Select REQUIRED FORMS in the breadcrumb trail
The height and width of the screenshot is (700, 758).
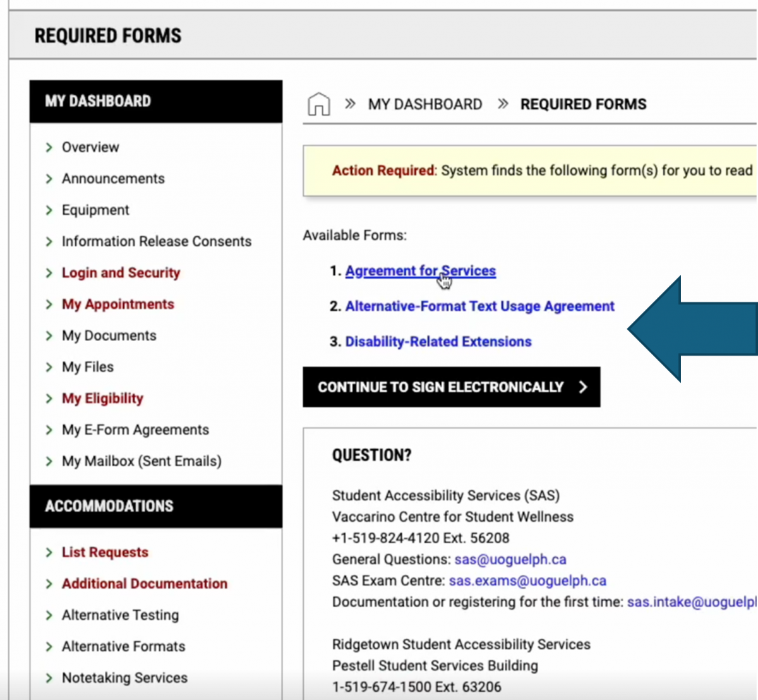[582, 104]
